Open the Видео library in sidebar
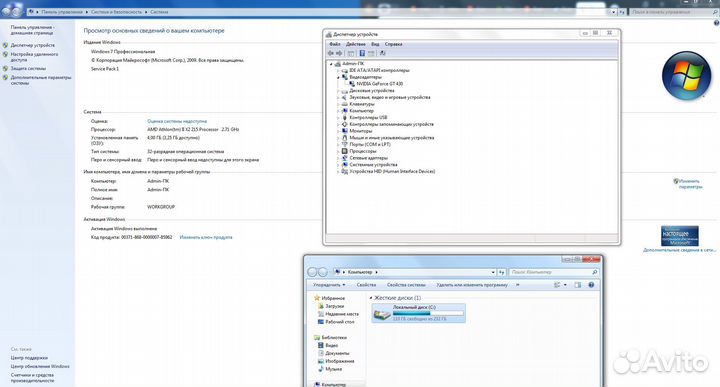Viewport: 720px width, 387px height. 332,345
